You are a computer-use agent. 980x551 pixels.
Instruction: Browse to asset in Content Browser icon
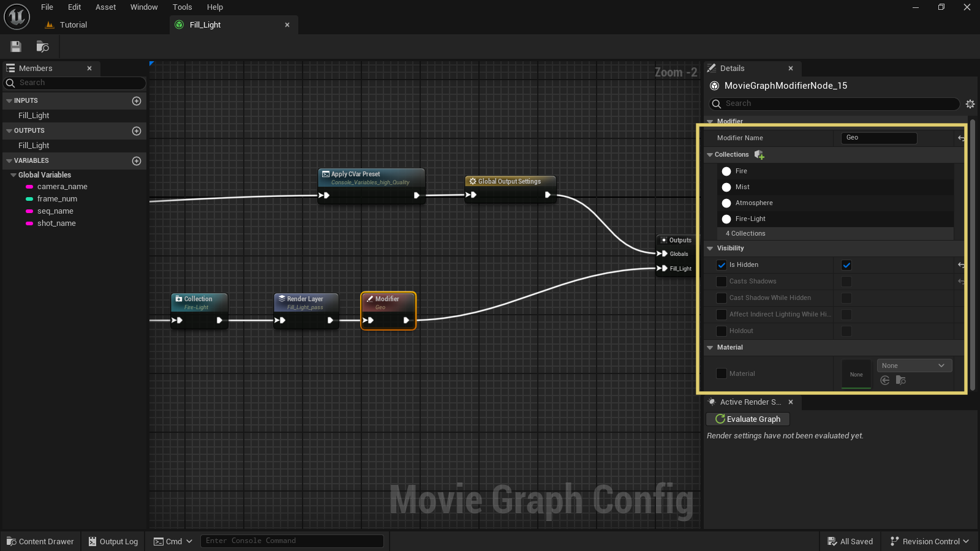coord(42,47)
